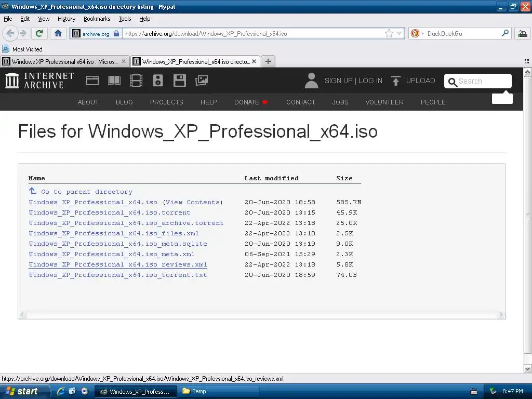Open the Internet Archive Video film icon
Image resolution: width=532 pixels, height=399 pixels.
coord(136,81)
